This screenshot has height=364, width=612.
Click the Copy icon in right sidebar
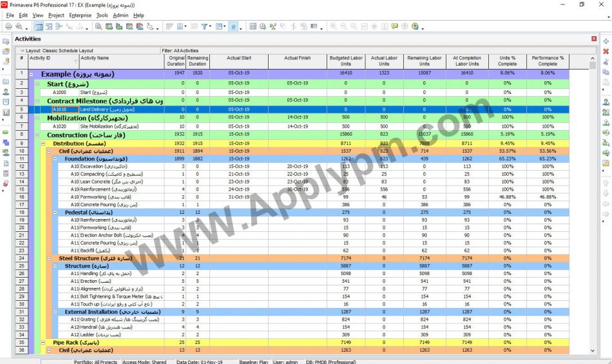point(606,72)
